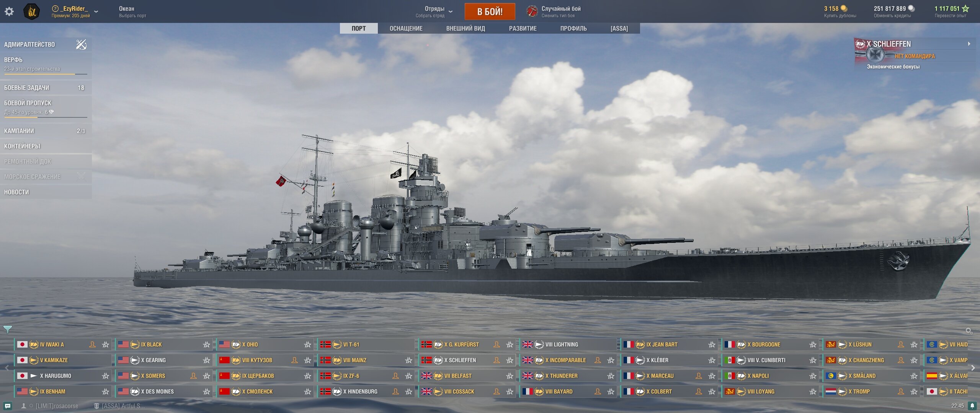Image resolution: width=980 pixels, height=413 pixels.
Task: Convert experience via 1 117 051 counter
Action: click(951, 11)
